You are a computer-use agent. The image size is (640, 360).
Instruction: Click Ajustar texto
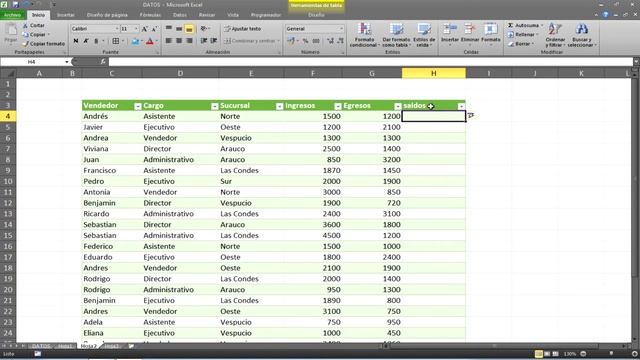coord(242,29)
